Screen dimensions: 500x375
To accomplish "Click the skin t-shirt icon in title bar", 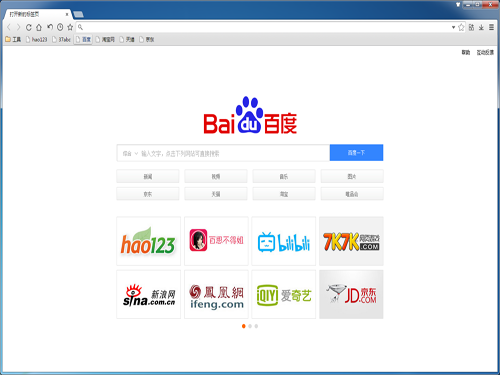I will point(458,5).
